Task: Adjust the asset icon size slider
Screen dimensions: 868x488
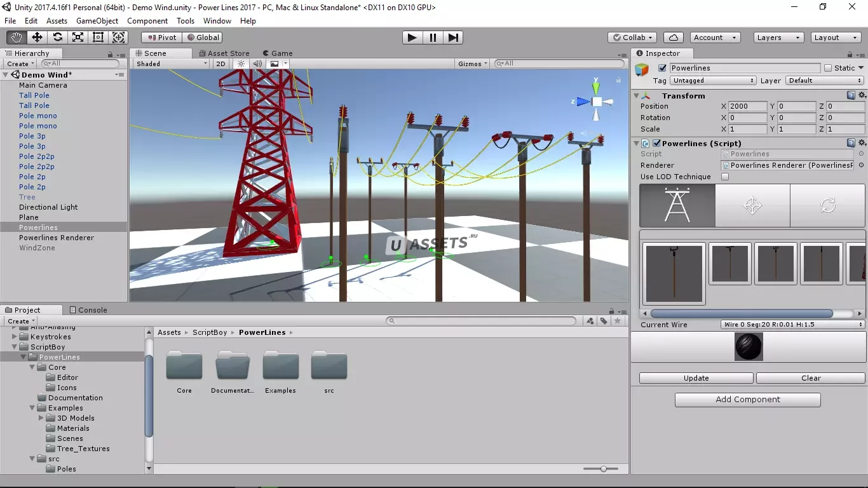Action: point(604,469)
